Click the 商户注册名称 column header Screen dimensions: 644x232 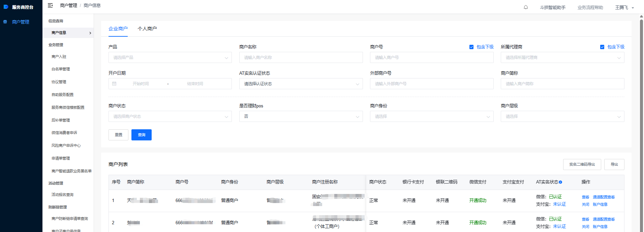(x=325, y=182)
